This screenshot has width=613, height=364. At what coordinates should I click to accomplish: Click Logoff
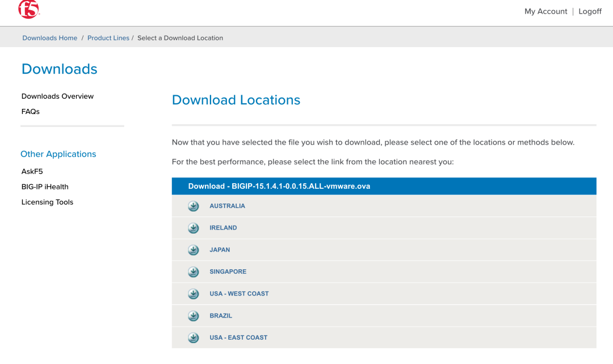point(590,11)
